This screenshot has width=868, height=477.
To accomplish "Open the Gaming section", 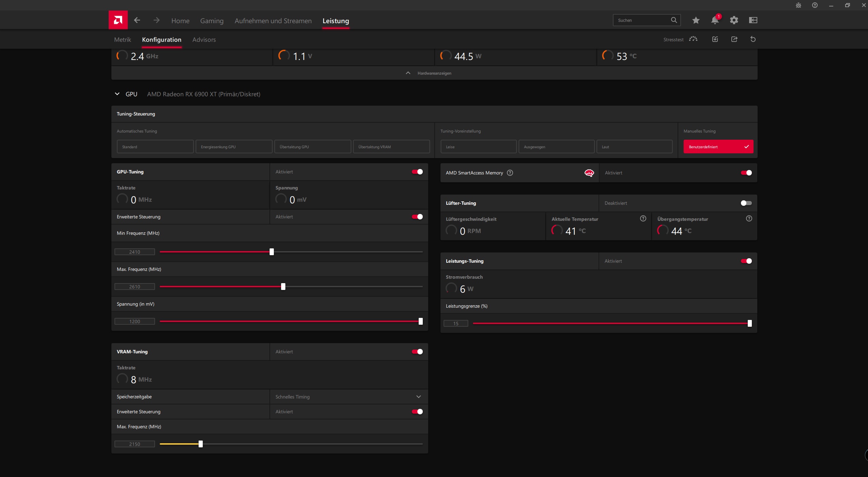I will point(212,20).
